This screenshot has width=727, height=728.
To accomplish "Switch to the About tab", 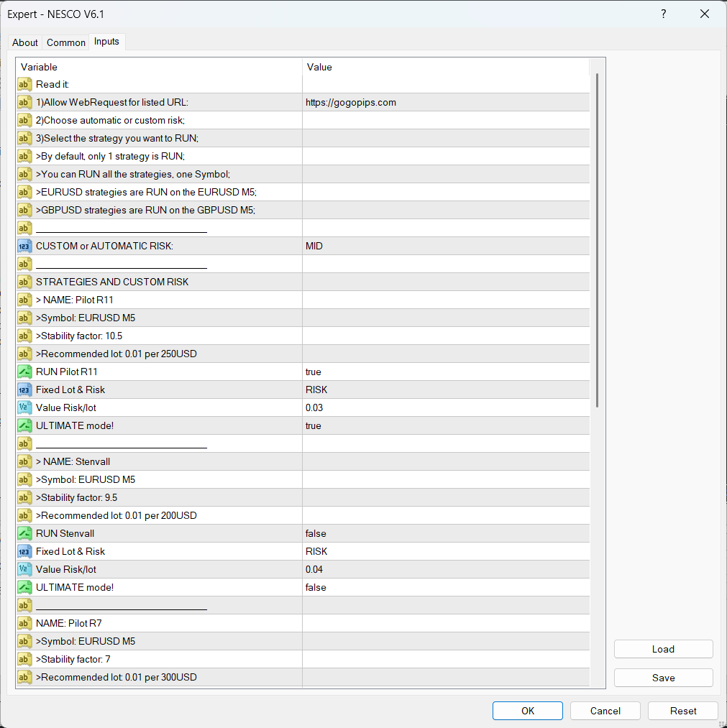I will pyautogui.click(x=25, y=42).
